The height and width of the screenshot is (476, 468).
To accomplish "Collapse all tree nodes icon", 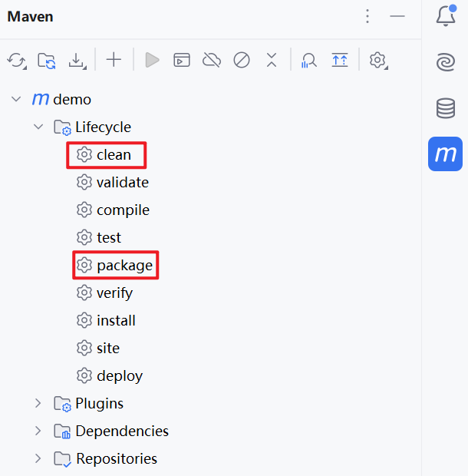I will (272, 60).
